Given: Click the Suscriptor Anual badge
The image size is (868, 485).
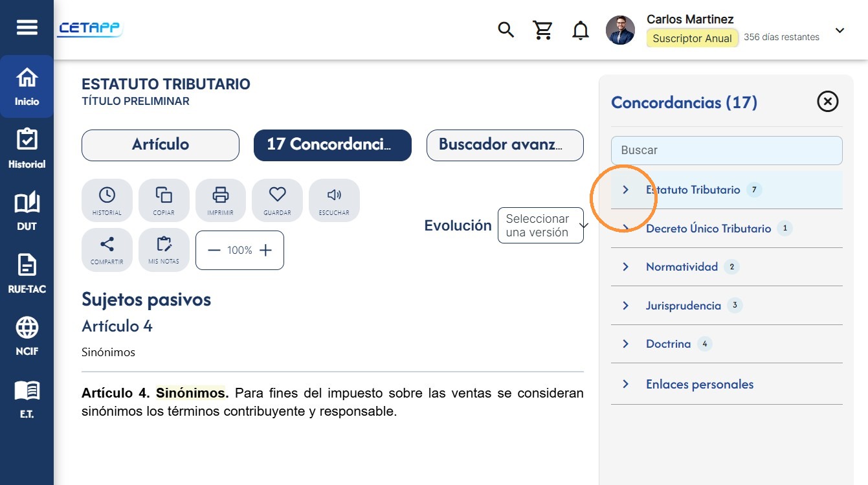Looking at the screenshot, I should coord(692,38).
